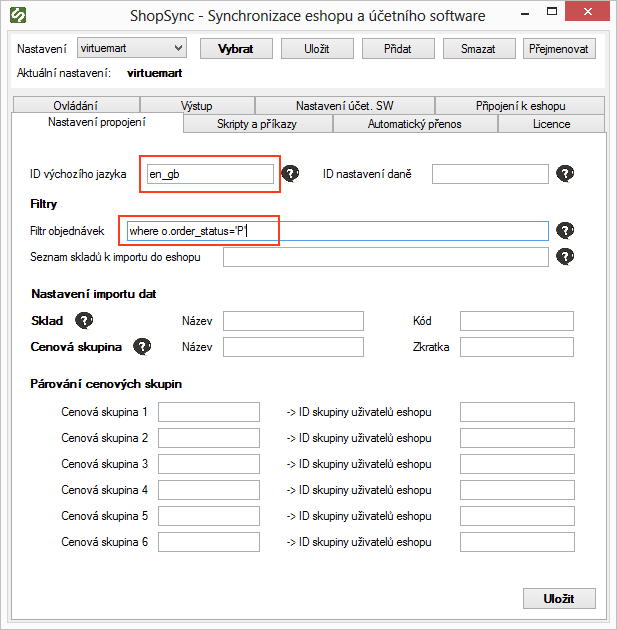Focus the Cenová skupina 4 field
617x630 pixels.
209,490
